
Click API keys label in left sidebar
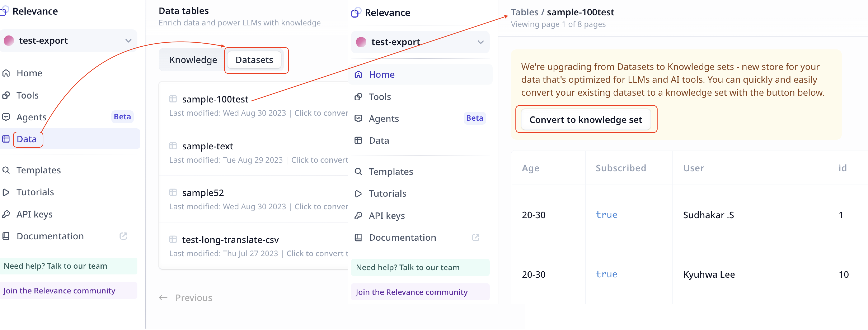34,214
